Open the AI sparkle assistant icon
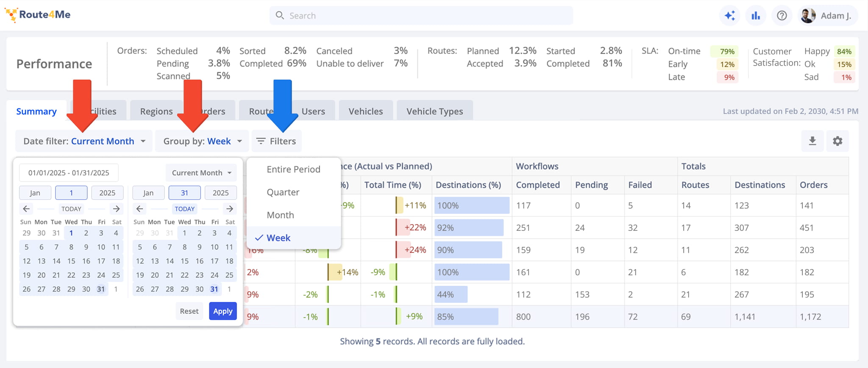 click(x=730, y=16)
